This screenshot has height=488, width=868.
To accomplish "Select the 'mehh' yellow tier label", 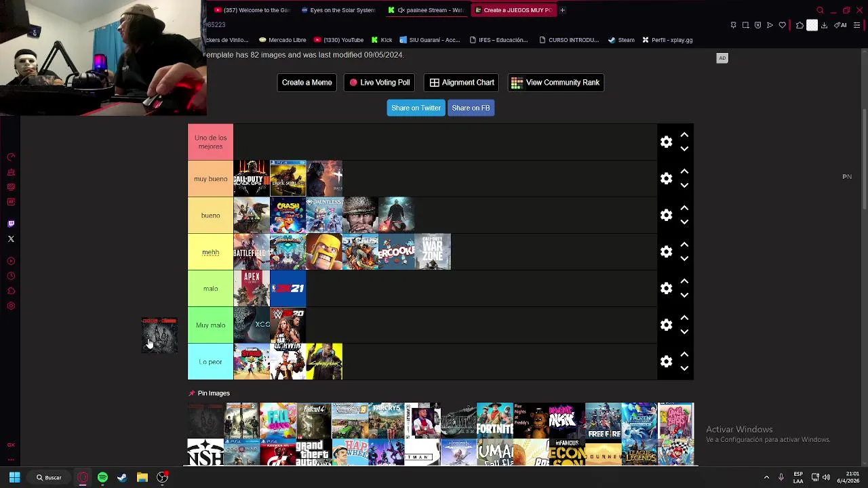I will click(210, 251).
